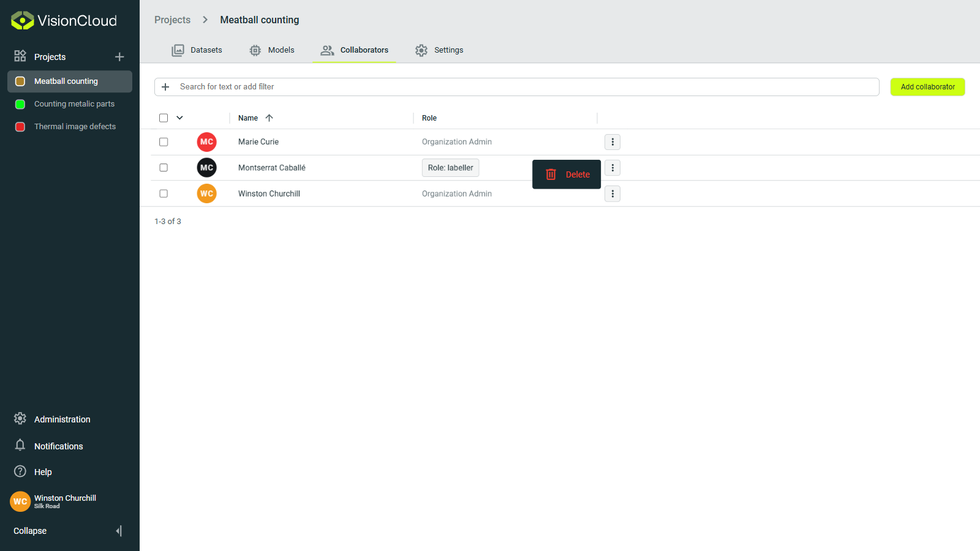Add a new project with plus icon
This screenshot has width=980, height=551.
coord(119,57)
